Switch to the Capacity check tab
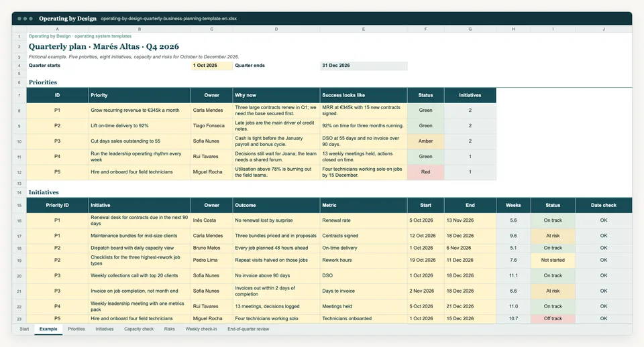This screenshot has height=347, width=644. tap(139, 329)
